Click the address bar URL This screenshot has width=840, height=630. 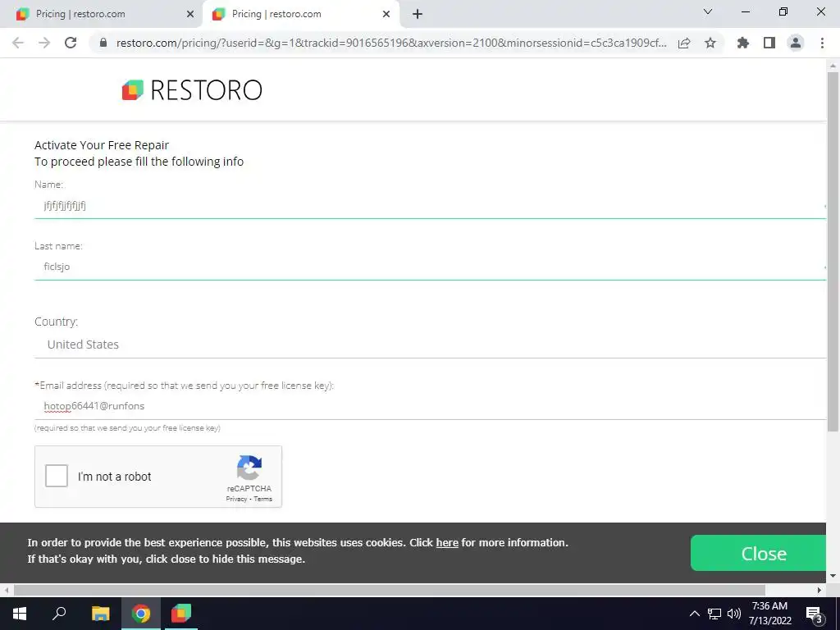[x=391, y=43]
